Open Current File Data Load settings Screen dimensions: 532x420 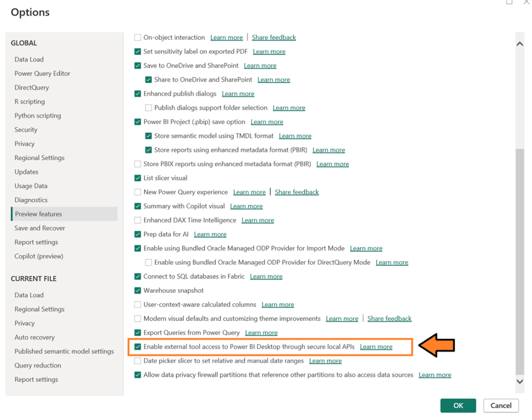click(29, 295)
